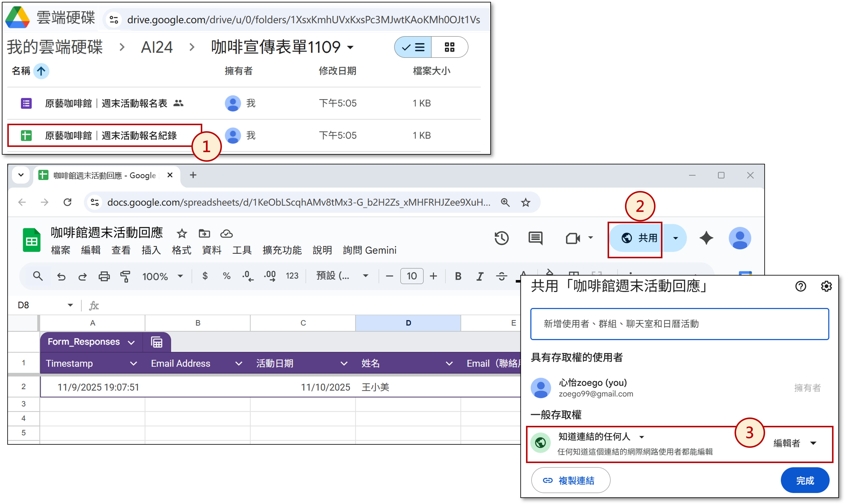Open 知道連結的任何人 access dropdown
Image resolution: width=845 pixels, height=504 pixels.
[601, 437]
